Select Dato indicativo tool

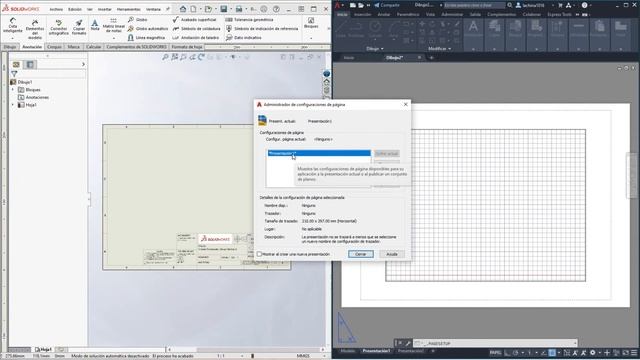click(244, 38)
